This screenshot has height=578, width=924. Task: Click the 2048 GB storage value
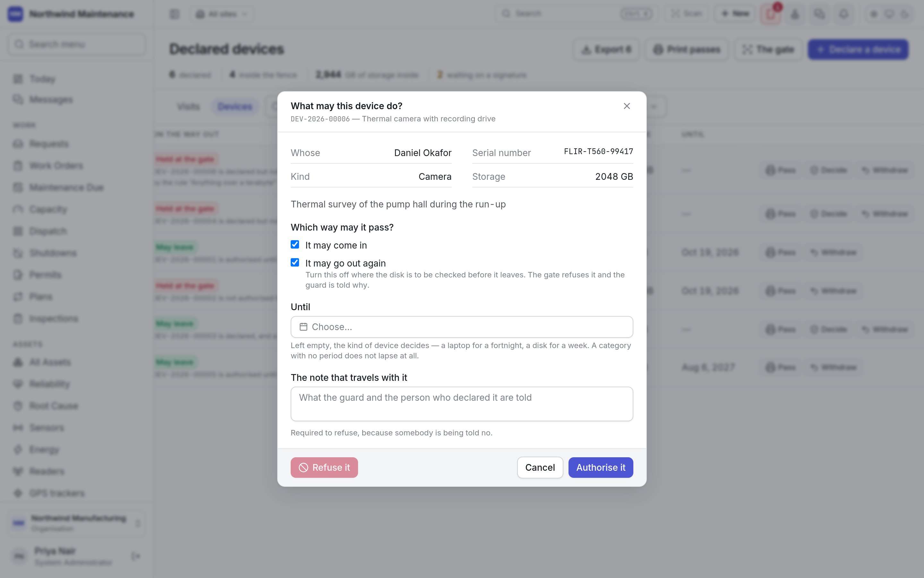(614, 177)
